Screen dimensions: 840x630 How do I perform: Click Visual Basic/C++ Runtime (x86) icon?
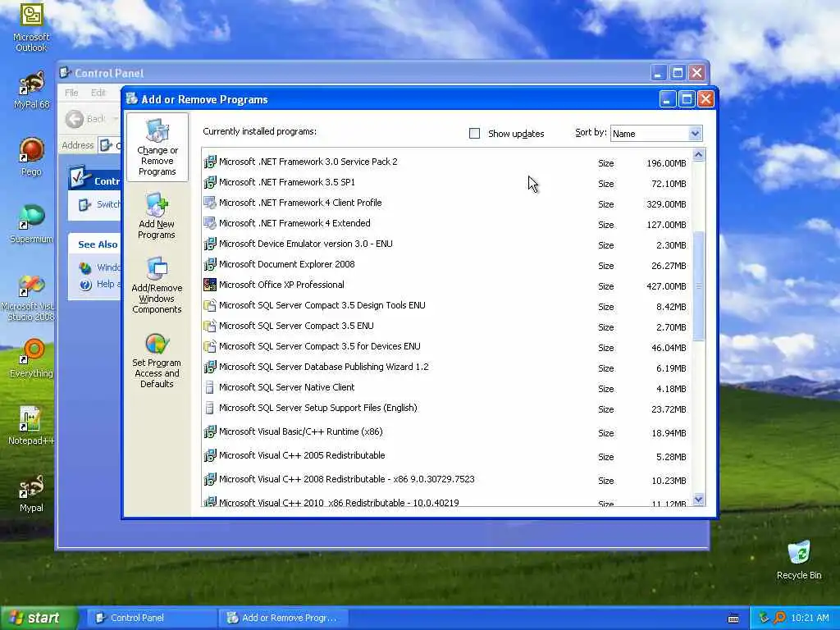tap(210, 431)
